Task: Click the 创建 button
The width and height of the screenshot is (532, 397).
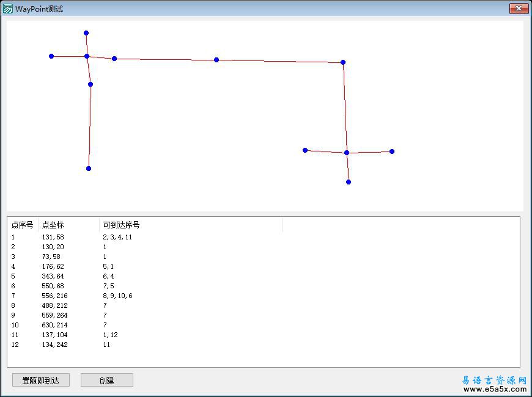Action: (106, 380)
